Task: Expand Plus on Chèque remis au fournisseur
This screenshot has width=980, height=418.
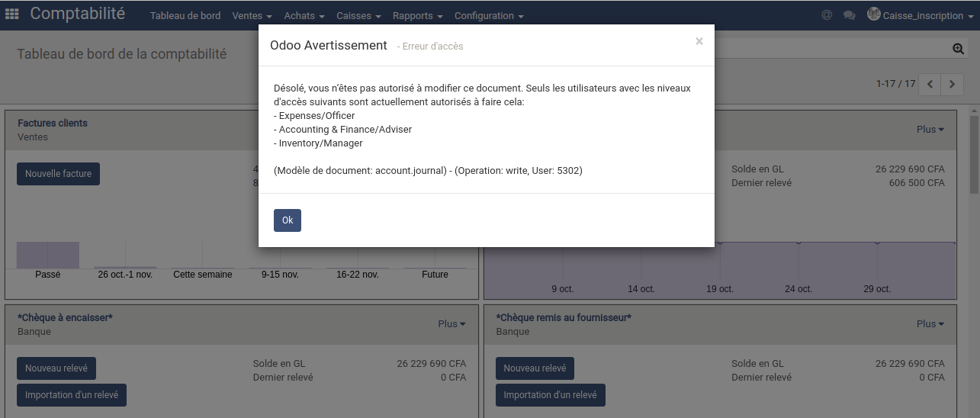Action: [930, 324]
